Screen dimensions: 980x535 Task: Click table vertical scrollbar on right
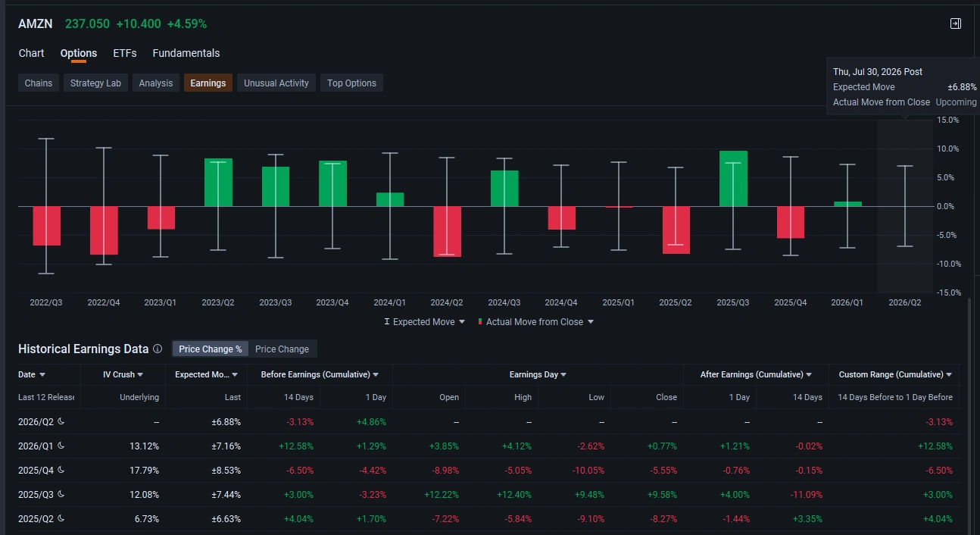[x=969, y=415]
